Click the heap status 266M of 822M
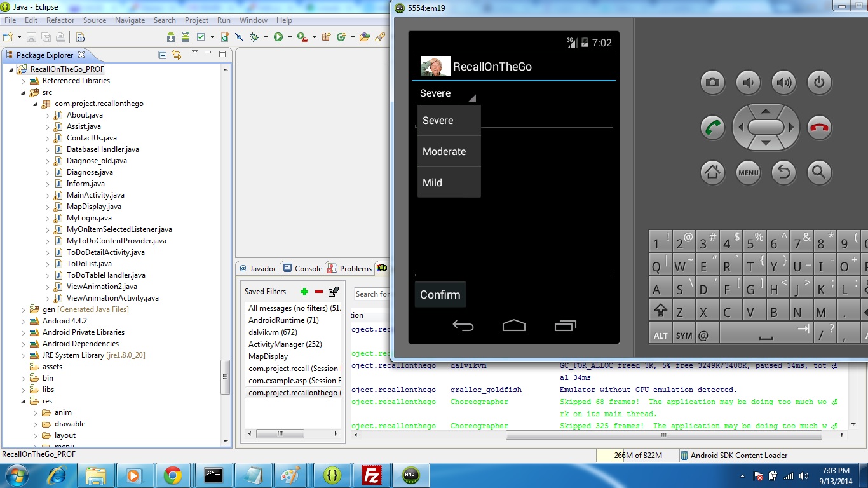This screenshot has height=488, width=868. (x=637, y=456)
